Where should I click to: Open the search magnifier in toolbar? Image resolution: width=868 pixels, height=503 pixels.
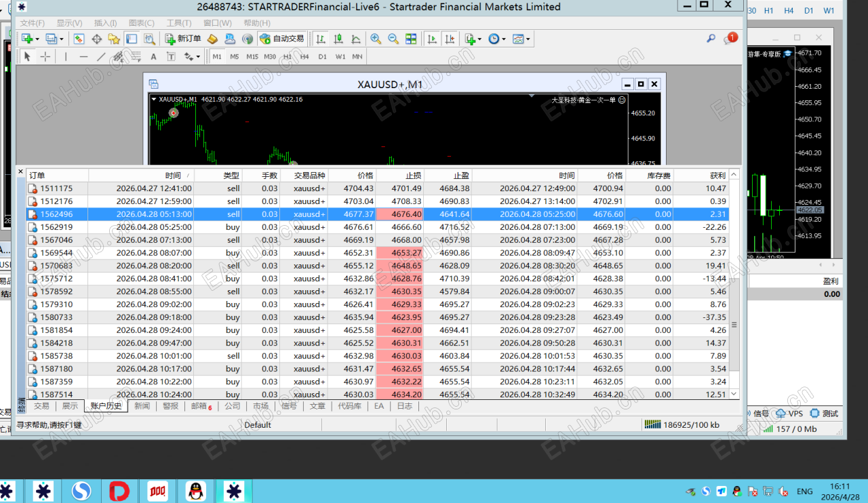711,39
